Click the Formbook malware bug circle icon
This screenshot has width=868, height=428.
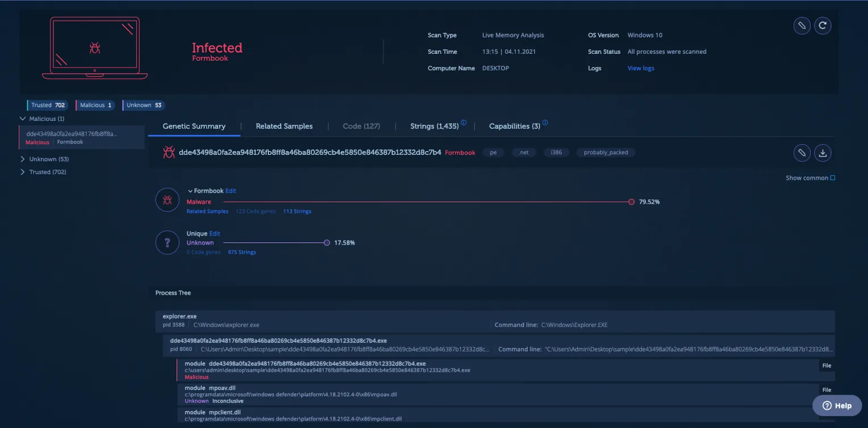167,200
